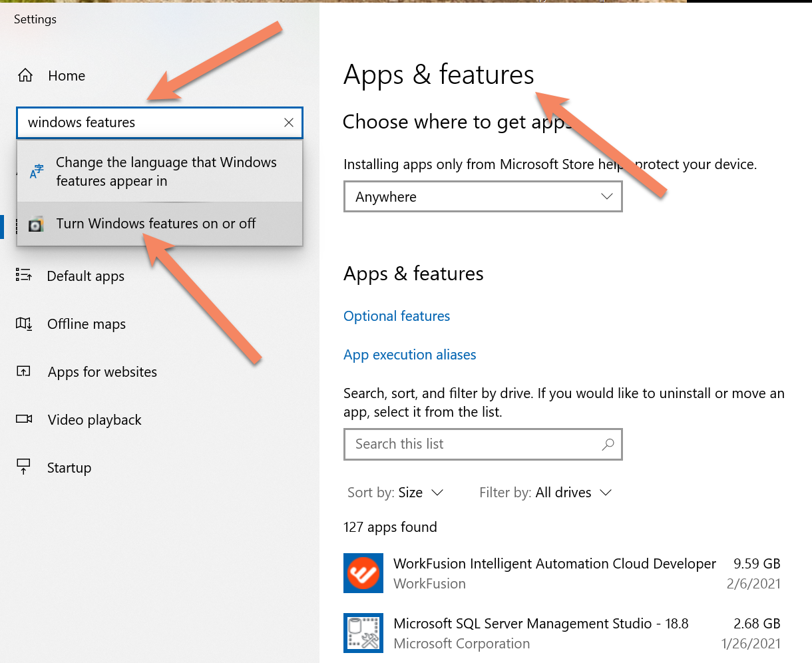This screenshot has height=663, width=812.
Task: Click the 2.68 GB size value
Action: 757,624
